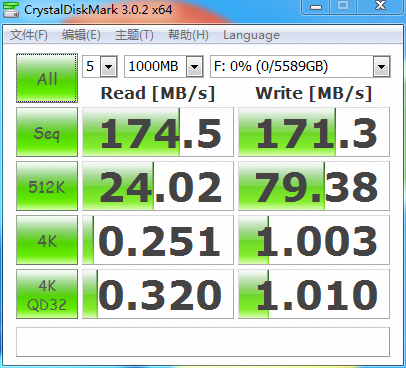The width and height of the screenshot is (406, 368).
Task: Select the 512K read result 24.02
Action: [x=158, y=186]
